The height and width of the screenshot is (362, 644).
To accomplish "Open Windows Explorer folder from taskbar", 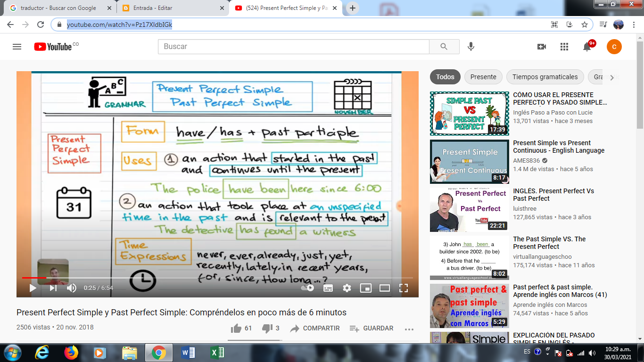I will click(130, 353).
